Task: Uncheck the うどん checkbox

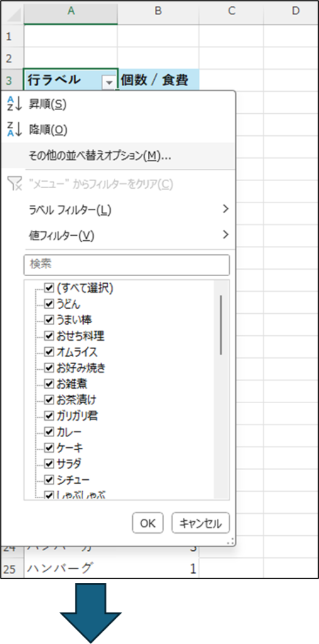Action: pos(49,304)
